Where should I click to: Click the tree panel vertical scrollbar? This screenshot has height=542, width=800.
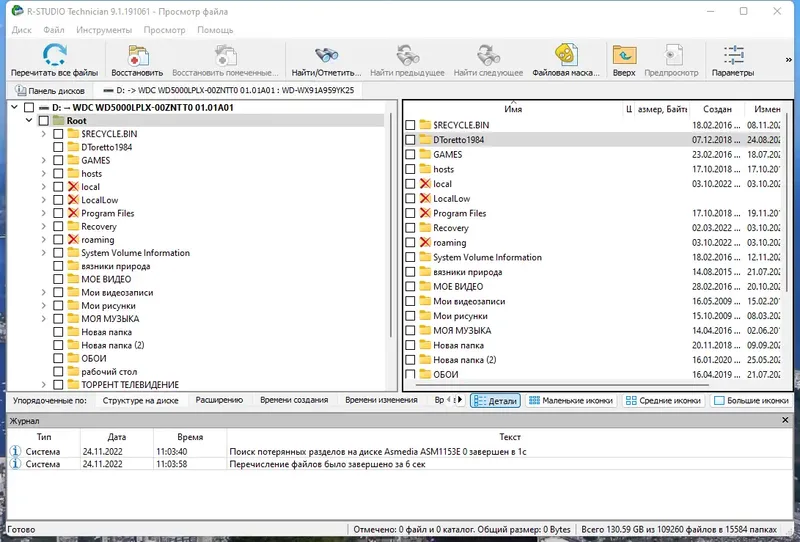(391, 225)
